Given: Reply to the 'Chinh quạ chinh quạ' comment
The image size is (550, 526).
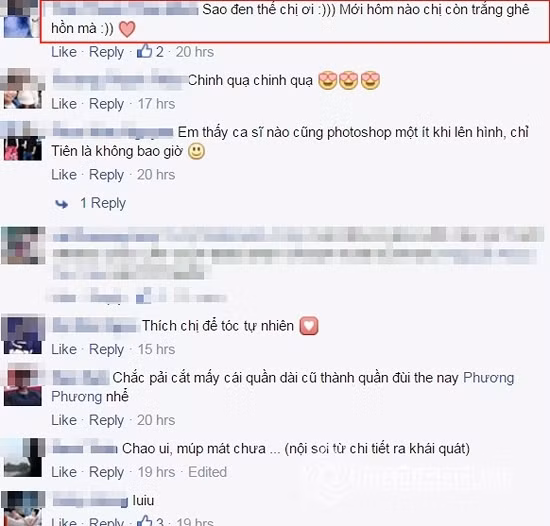Looking at the screenshot, I should click(106, 104).
